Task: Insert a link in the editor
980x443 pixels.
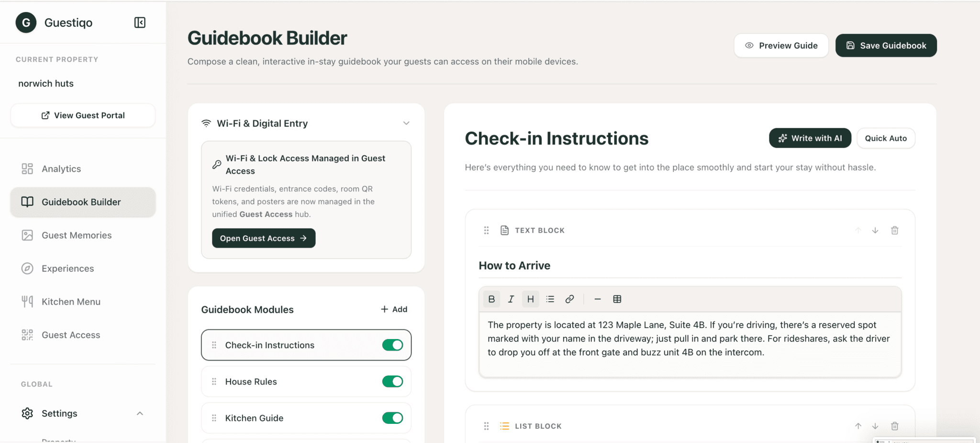Action: (x=569, y=299)
